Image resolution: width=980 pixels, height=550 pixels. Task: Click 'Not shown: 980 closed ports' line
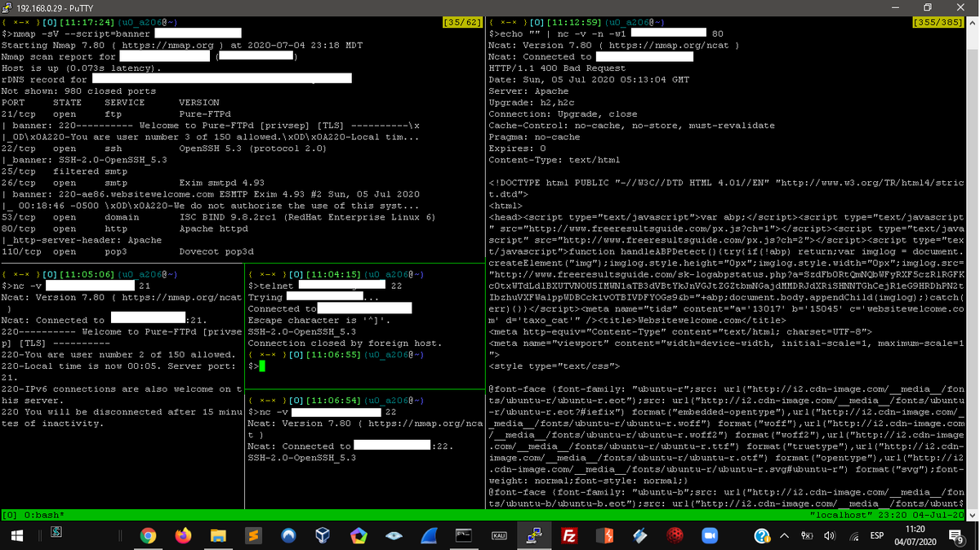pyautogui.click(x=79, y=91)
